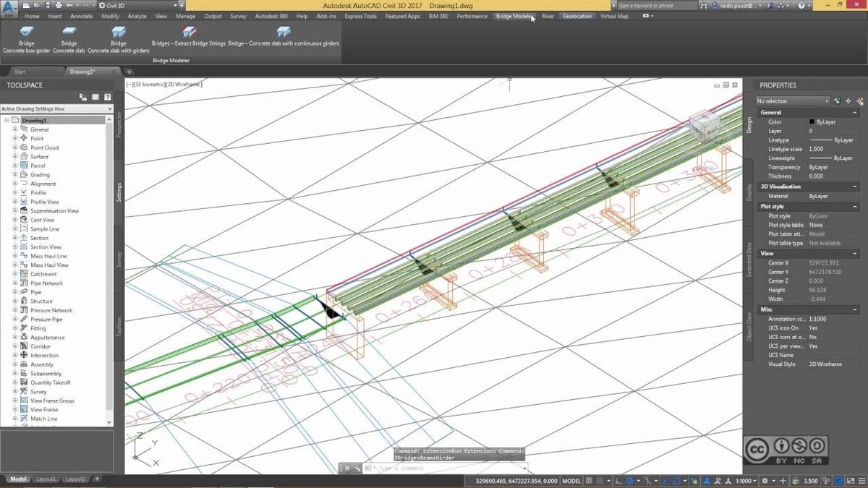
Task: Add a new layout with plus button
Action: click(97, 479)
